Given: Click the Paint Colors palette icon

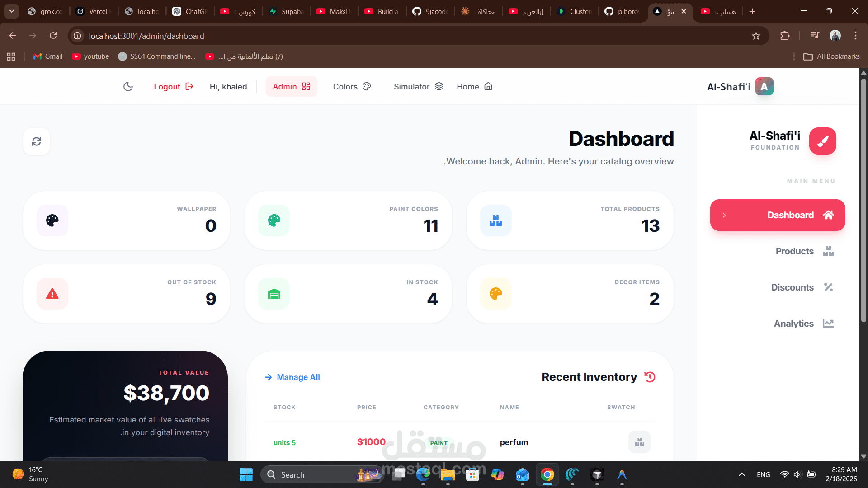Looking at the screenshot, I should (274, 221).
